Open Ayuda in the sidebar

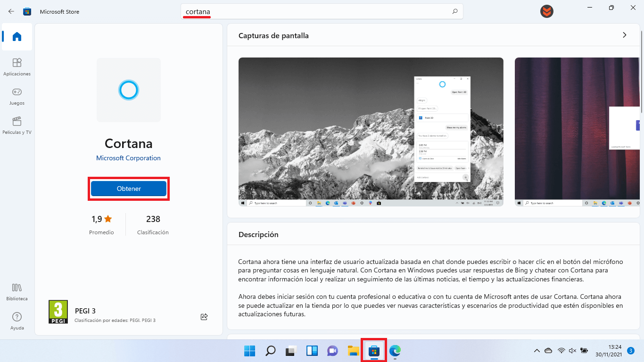click(x=17, y=321)
